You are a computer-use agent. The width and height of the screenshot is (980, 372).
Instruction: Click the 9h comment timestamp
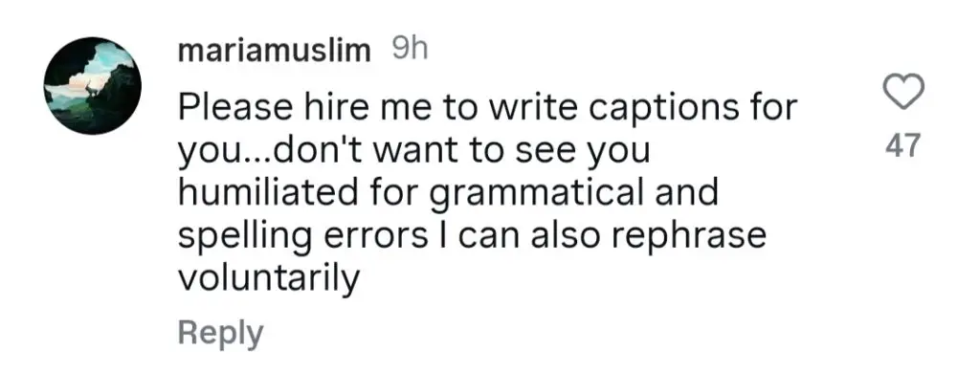pos(410,50)
